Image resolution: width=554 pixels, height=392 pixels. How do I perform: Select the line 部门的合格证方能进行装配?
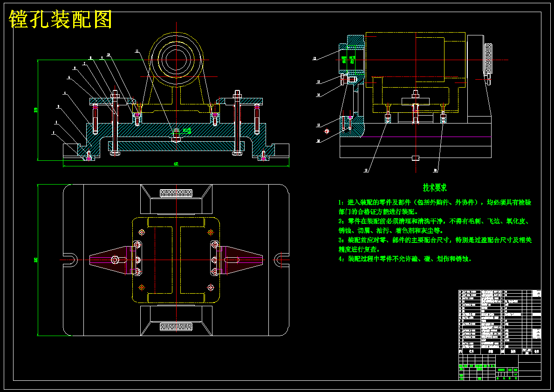378,212
